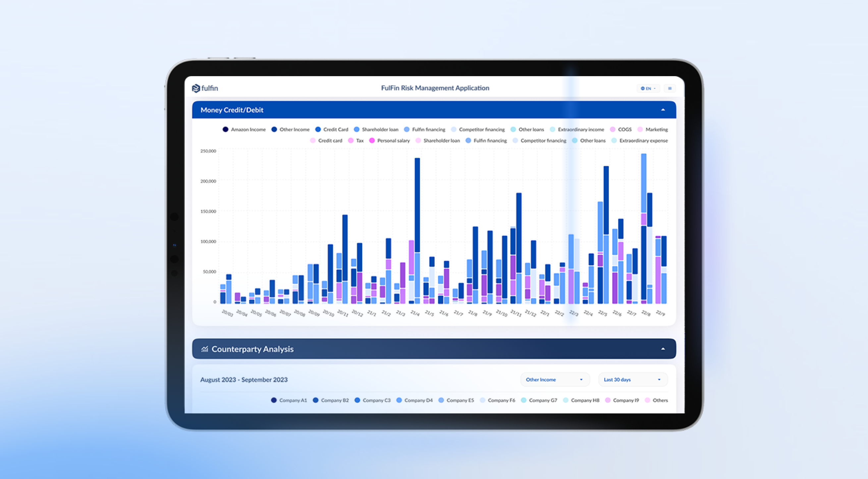This screenshot has height=479, width=868.
Task: Click the Marketing legend dot
Action: (640, 129)
